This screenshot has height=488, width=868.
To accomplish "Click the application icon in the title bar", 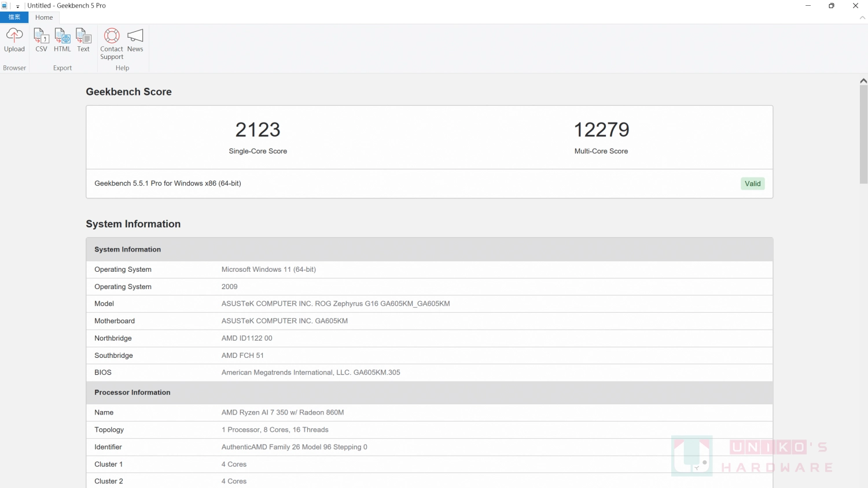I will point(5,5).
